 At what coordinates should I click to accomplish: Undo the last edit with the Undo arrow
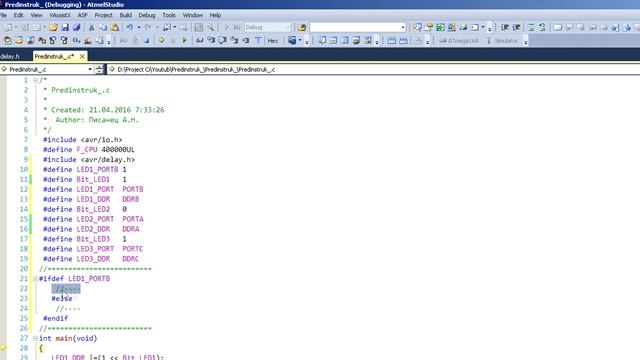coord(130,27)
